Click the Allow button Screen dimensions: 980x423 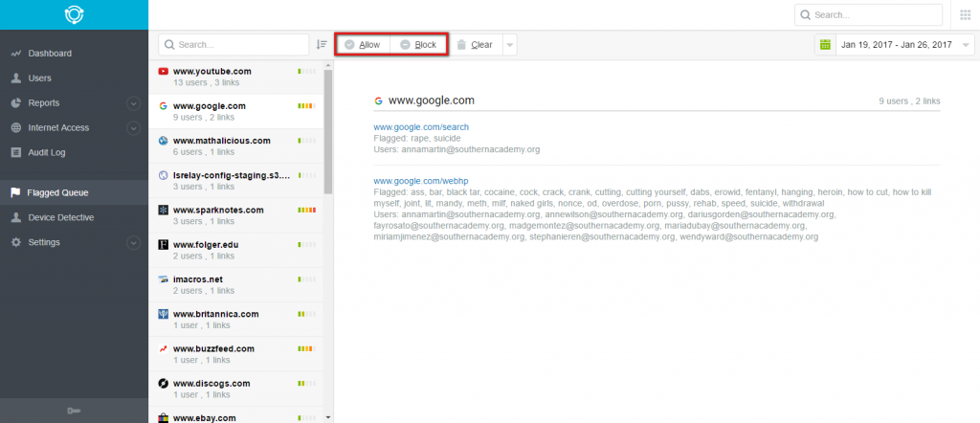(363, 45)
